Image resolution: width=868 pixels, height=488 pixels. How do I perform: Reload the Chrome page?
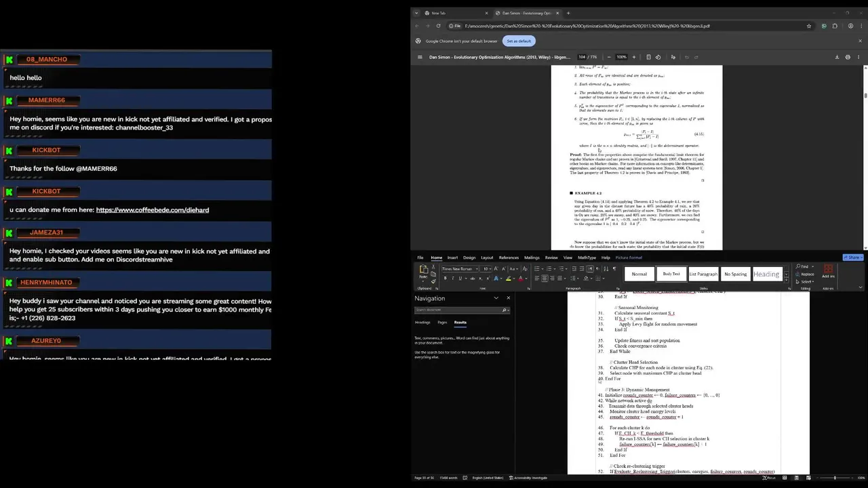pos(438,26)
